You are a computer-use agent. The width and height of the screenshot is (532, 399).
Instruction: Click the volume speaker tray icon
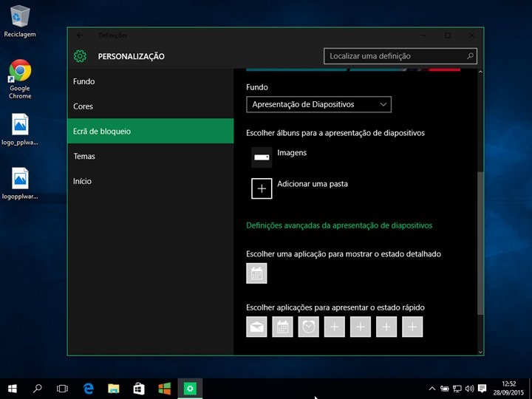click(470, 389)
